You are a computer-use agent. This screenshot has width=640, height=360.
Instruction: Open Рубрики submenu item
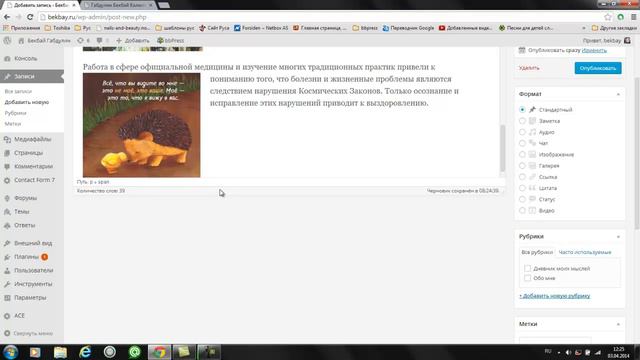coord(16,113)
